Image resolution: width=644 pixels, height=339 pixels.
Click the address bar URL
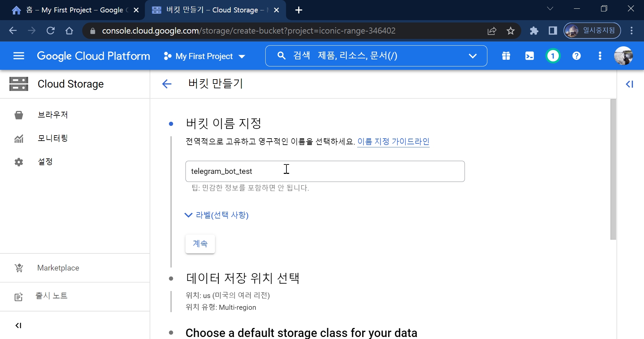249,31
